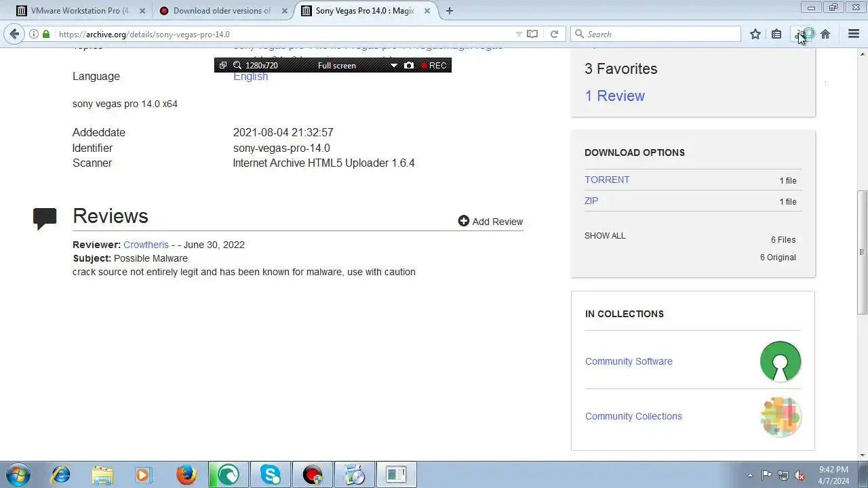Click the Community Collections mosaic thumbnail
Viewport: 868px width, 488px height.
[x=781, y=416]
